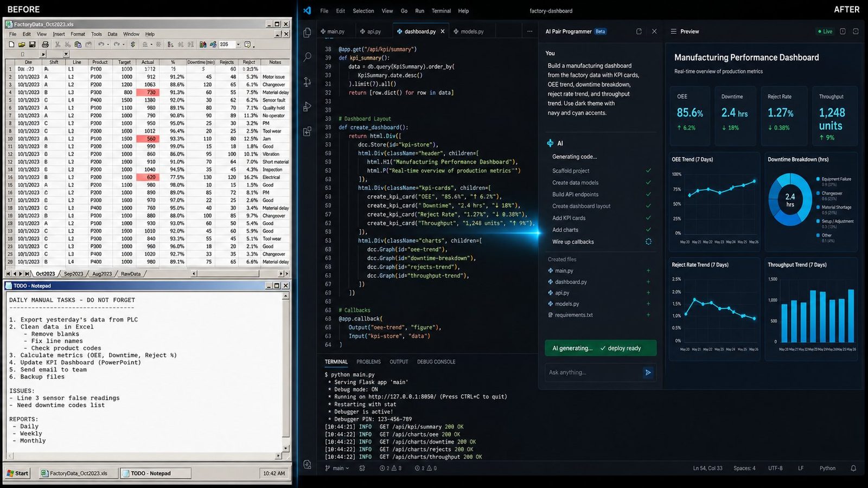This screenshot has width=868, height=488.
Task: Change Spaces: 4 indentation setting
Action: pyautogui.click(x=744, y=468)
